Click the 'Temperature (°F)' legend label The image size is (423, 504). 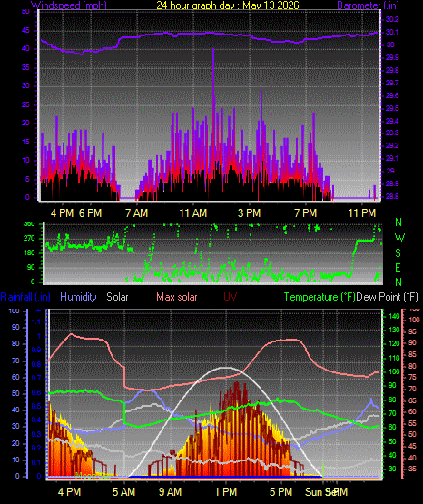click(320, 297)
